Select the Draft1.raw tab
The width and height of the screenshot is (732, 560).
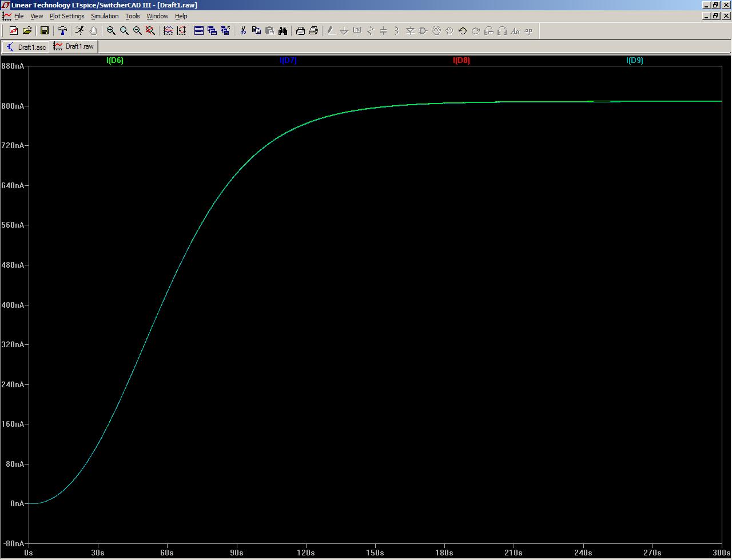tap(74, 46)
